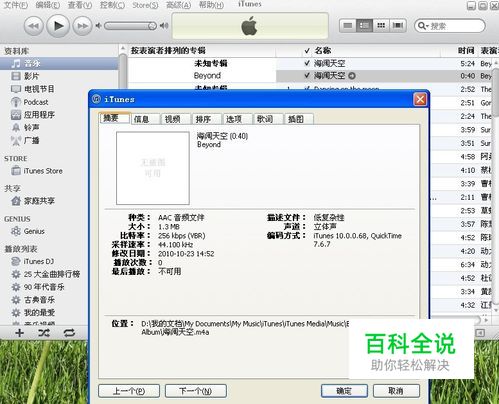Click the low volume speaker icon
Screen dimensions: 499x404
coord(98,26)
